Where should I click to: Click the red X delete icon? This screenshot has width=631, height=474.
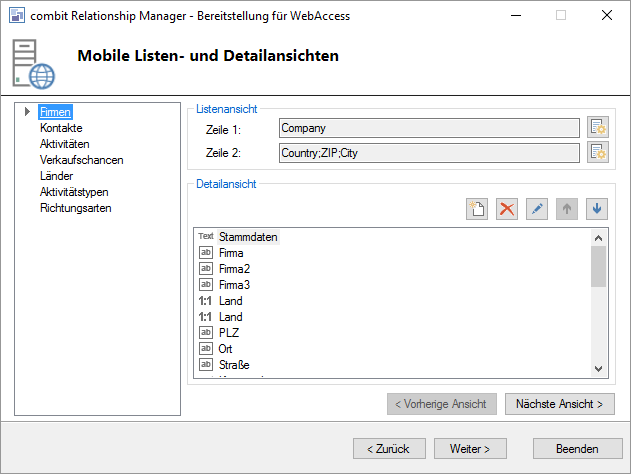coord(507,209)
